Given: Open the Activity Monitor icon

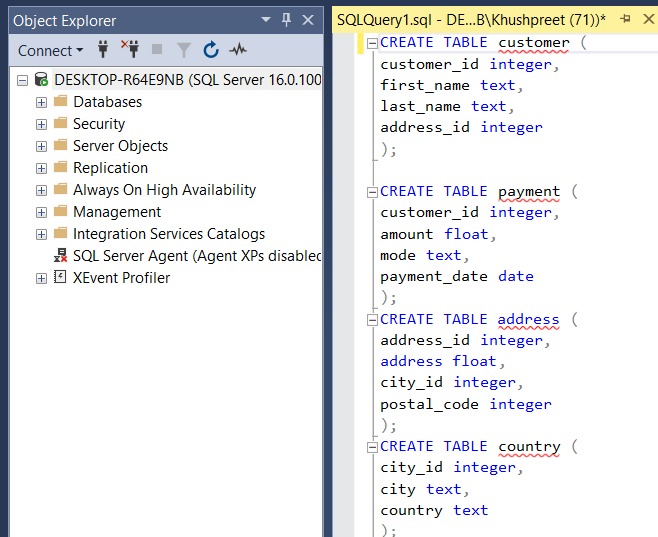Looking at the screenshot, I should click(x=238, y=50).
